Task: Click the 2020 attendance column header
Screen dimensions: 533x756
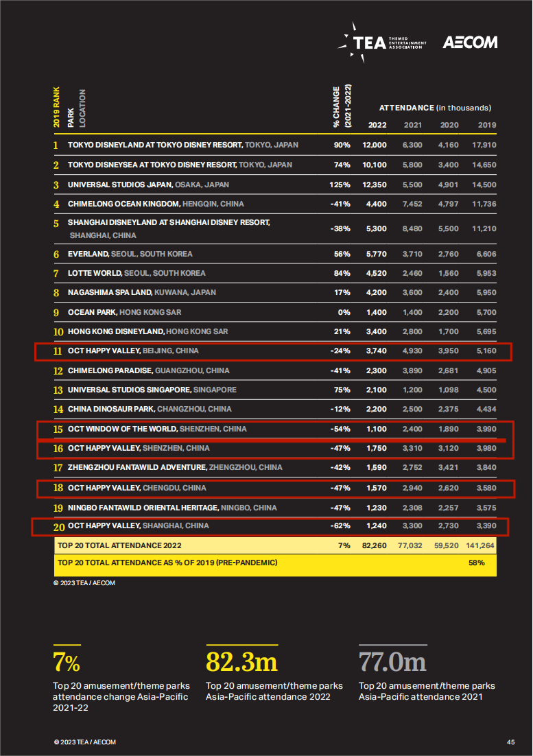Action: click(x=449, y=125)
